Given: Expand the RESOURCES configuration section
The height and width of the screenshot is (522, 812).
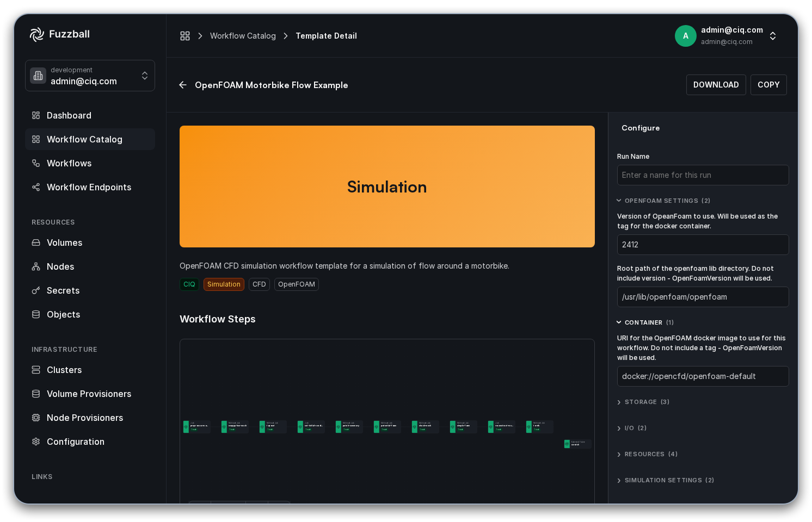Looking at the screenshot, I should 647,454.
